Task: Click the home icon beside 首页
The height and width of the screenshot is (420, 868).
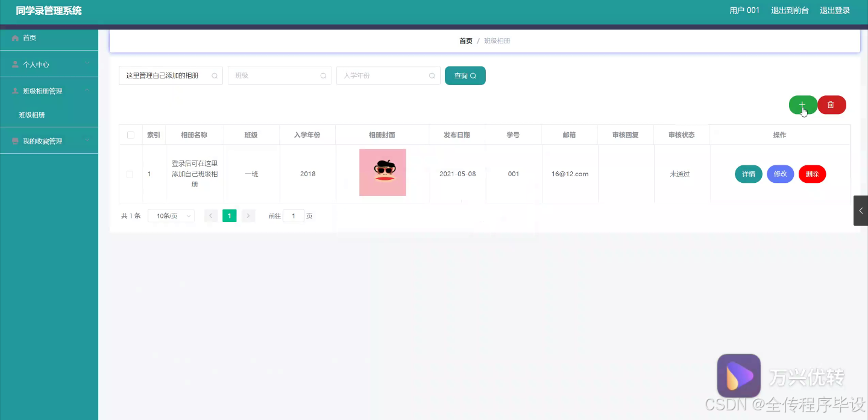Action: coord(14,37)
